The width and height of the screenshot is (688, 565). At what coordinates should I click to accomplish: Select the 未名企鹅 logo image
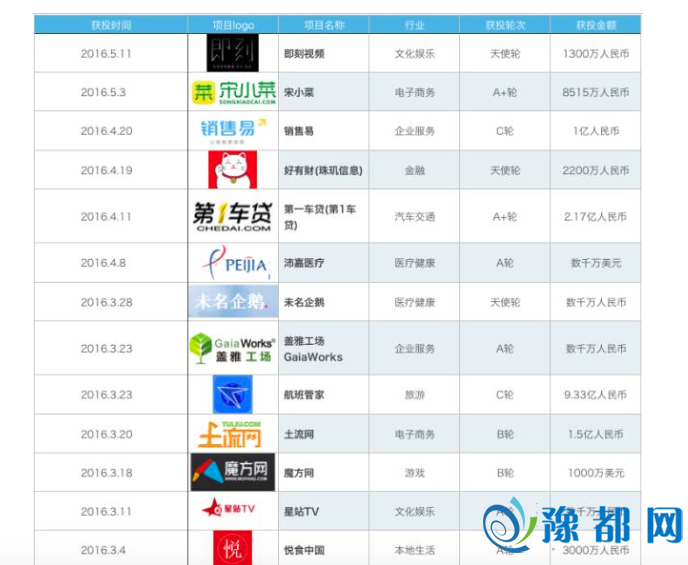[233, 302]
